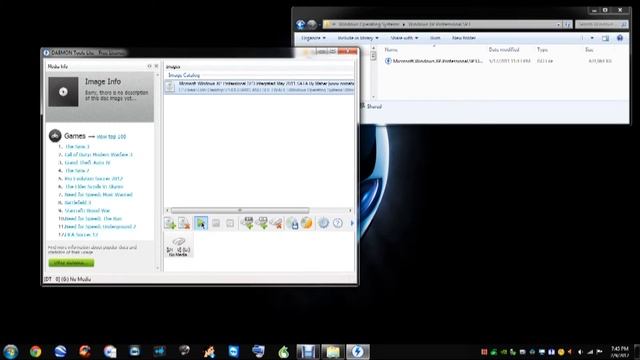
Task: Click the Explorer search box
Action: (x=601, y=24)
